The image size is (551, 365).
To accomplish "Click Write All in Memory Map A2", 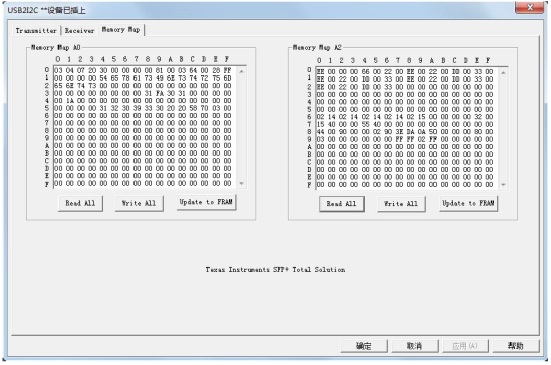I will point(401,204).
